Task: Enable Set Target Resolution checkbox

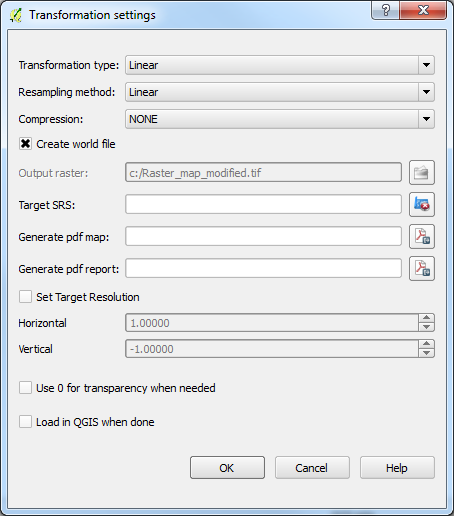Action: coord(25,297)
